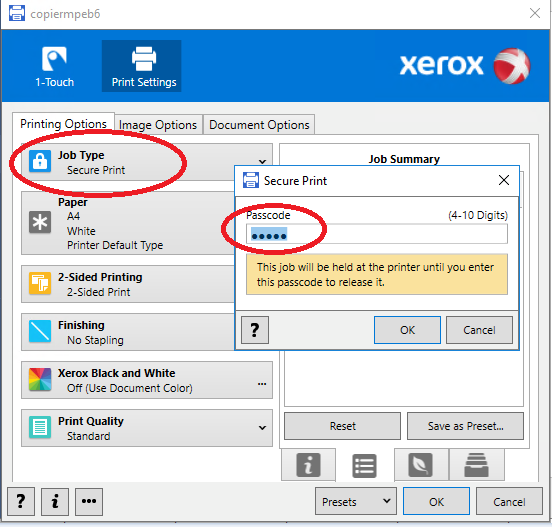Screen dimensions: 552x527
Task: Select the Print Settings printer icon
Action: point(144,59)
